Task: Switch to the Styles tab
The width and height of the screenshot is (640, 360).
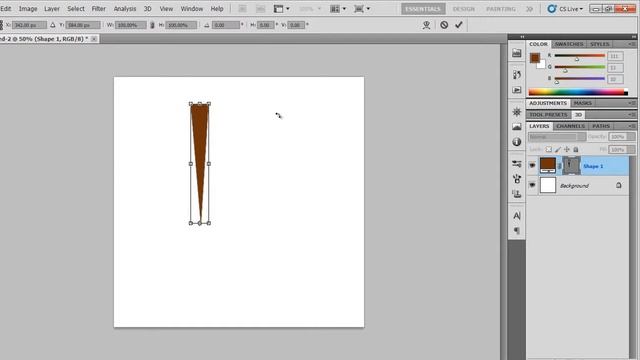Action: click(600, 44)
